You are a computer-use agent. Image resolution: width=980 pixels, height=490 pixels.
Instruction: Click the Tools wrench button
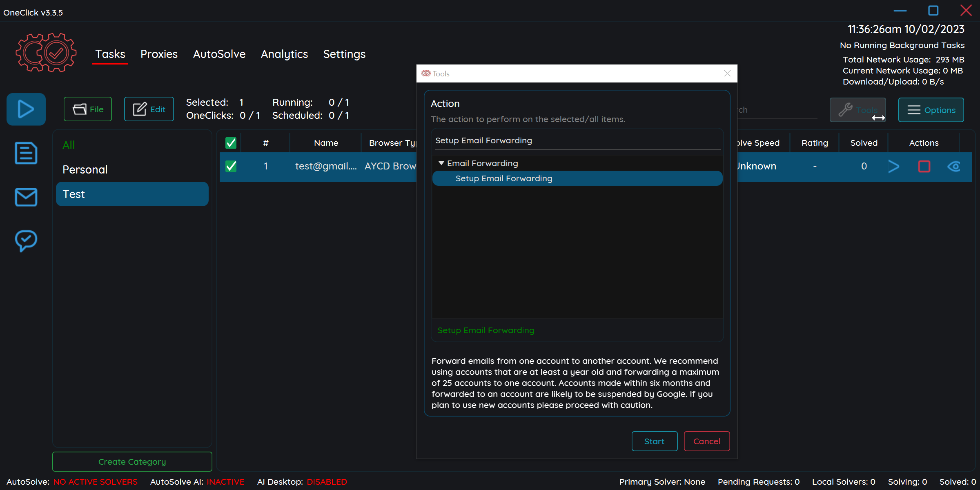(x=857, y=110)
